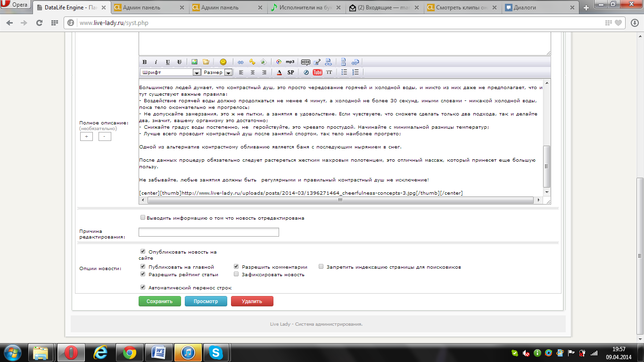Open the Размер size dropdown
Screen dimensions: 644x362
pos(217,73)
